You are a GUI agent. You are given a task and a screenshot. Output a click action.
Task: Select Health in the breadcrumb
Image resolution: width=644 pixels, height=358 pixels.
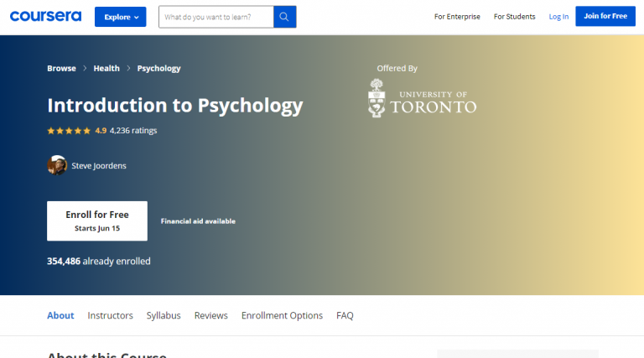(x=106, y=69)
